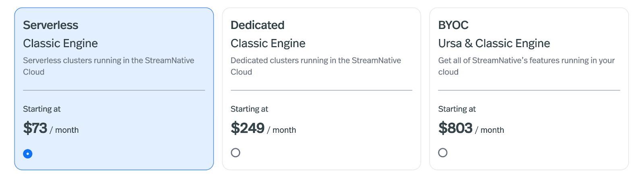
Task: Click the $249 / month price
Action: tap(263, 128)
